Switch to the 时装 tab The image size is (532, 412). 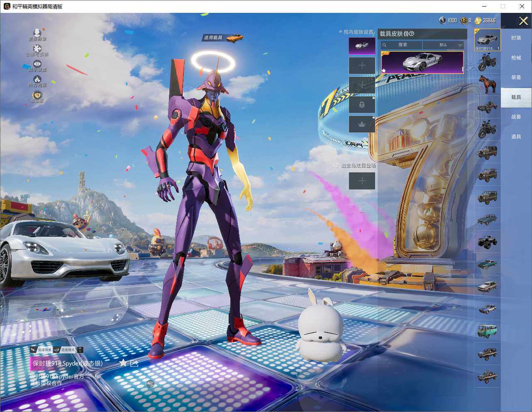tap(516, 38)
